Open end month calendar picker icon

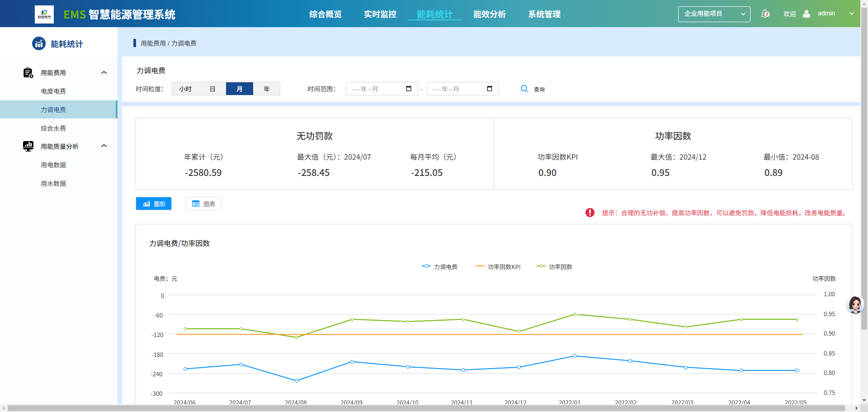(x=490, y=89)
